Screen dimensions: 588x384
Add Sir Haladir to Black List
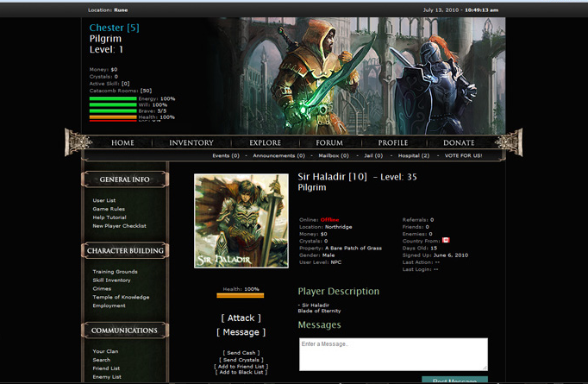point(241,372)
